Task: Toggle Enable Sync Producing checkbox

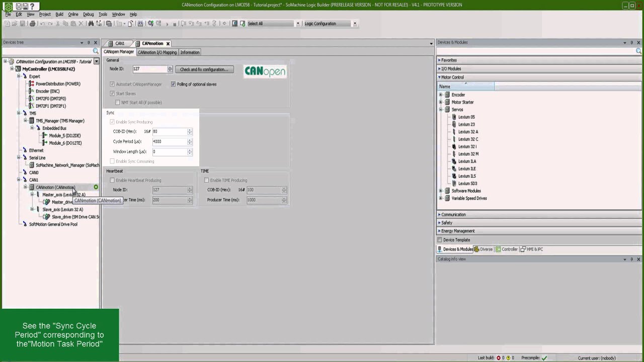Action: 112,122
